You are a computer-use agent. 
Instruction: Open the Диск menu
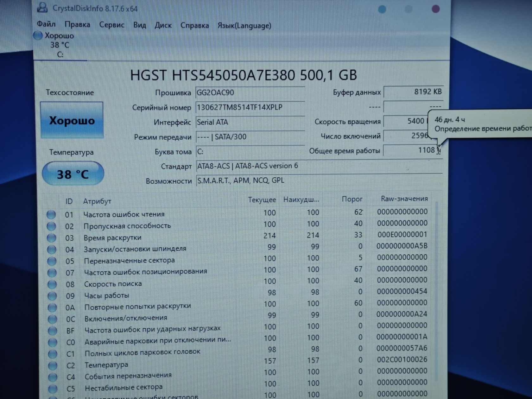(x=163, y=25)
